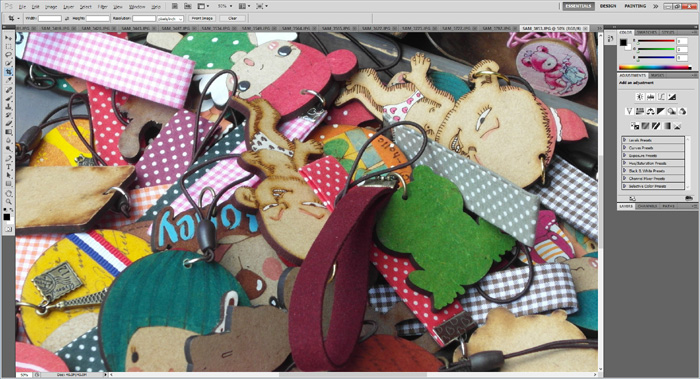Image resolution: width=700 pixels, height=379 pixels.
Task: Select the Eyedropper tool
Action: click(8, 80)
